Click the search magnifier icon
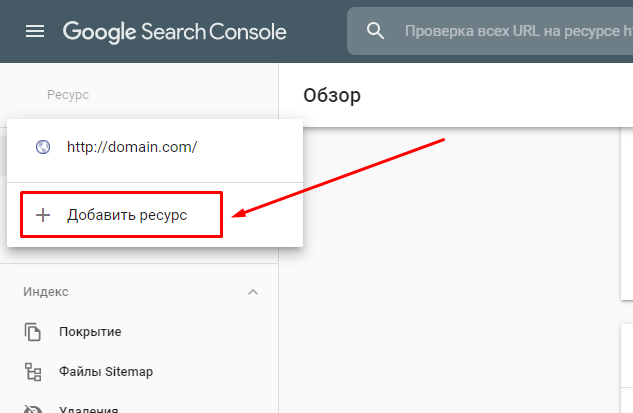 pyautogui.click(x=376, y=31)
